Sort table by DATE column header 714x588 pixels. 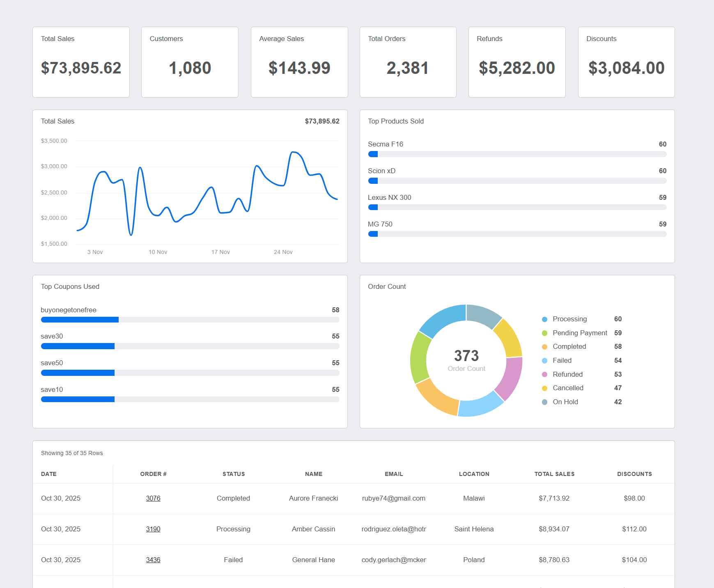point(49,474)
